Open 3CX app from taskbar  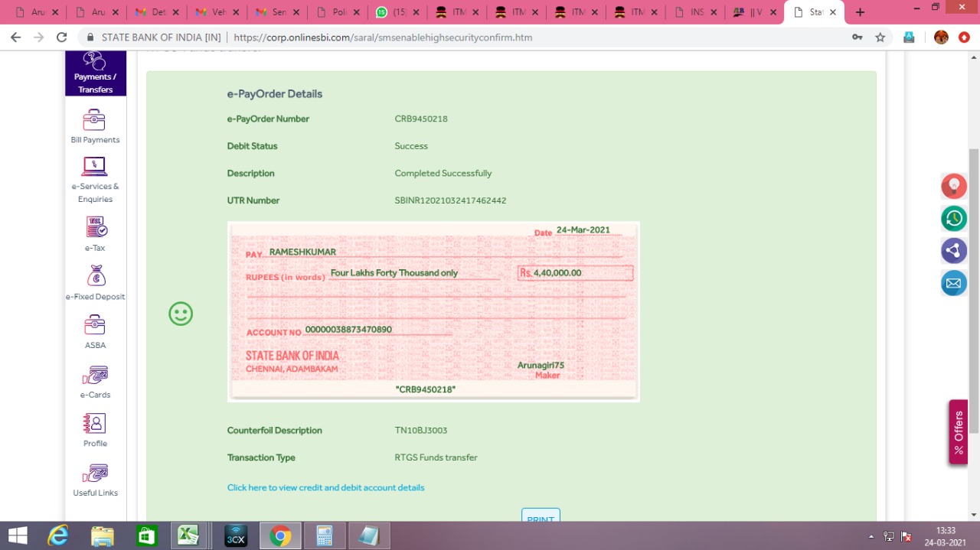click(235, 535)
